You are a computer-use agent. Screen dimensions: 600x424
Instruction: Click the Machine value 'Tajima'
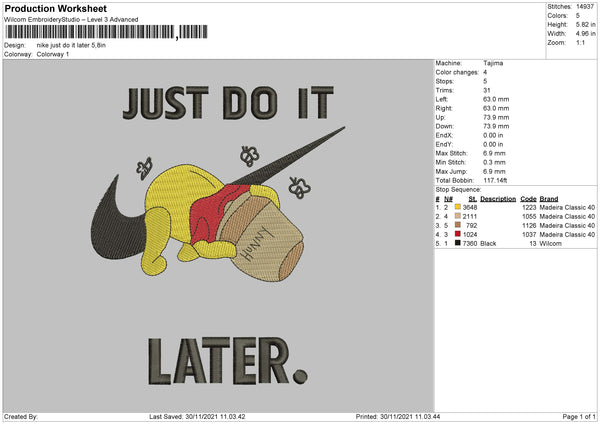(x=493, y=63)
